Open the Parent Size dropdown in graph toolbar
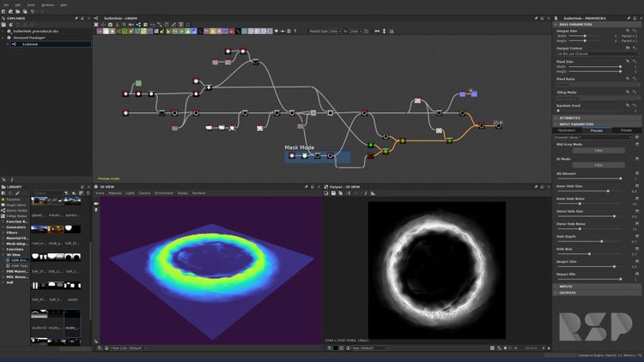644x362 pixels. pyautogui.click(x=335, y=31)
